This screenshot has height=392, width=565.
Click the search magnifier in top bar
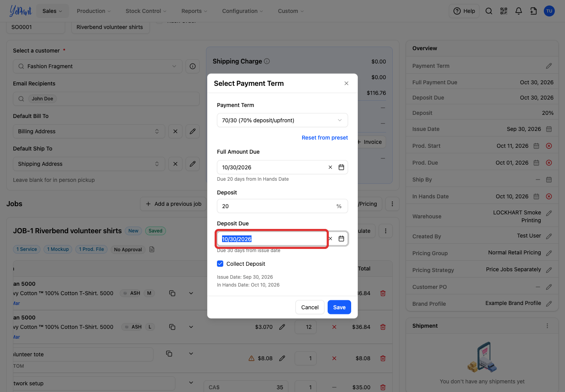(x=489, y=11)
